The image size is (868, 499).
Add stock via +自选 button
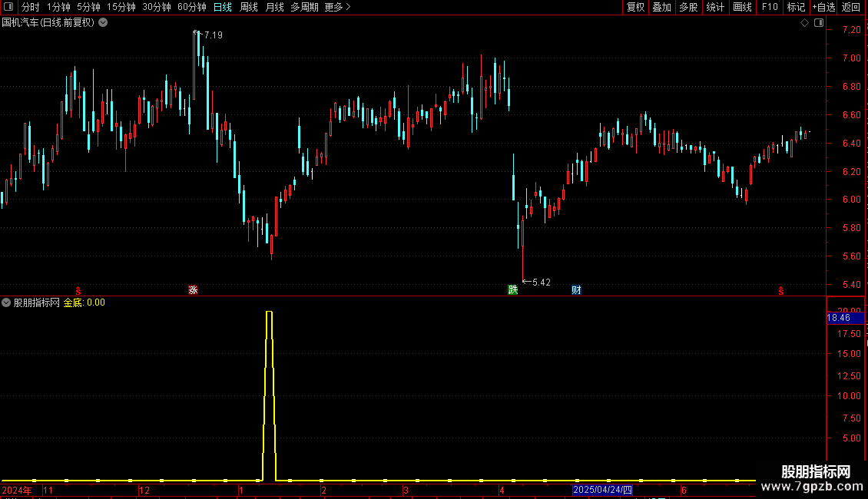823,7
